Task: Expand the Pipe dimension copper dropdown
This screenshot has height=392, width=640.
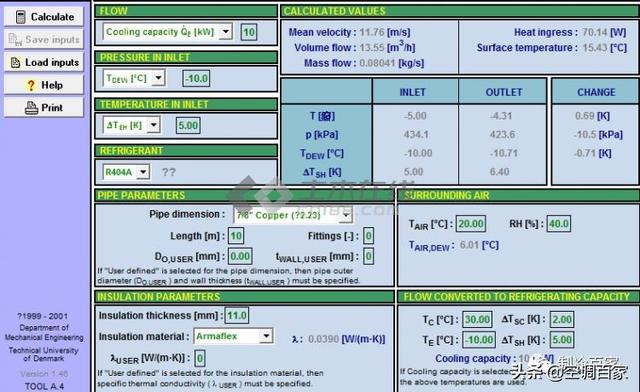Action: click(346, 215)
